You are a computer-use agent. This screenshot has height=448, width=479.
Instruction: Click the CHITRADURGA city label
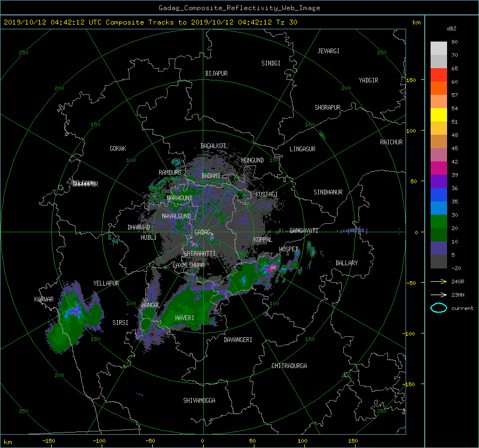coord(290,366)
